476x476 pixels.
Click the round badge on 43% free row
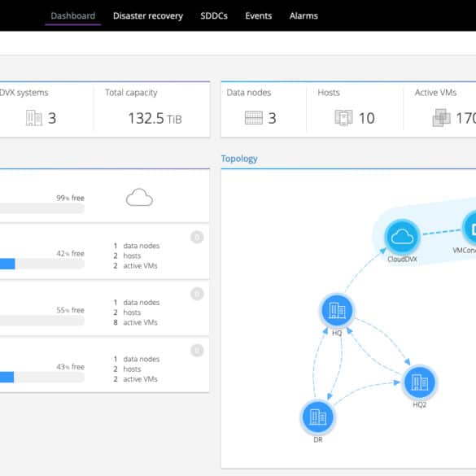pyautogui.click(x=197, y=351)
